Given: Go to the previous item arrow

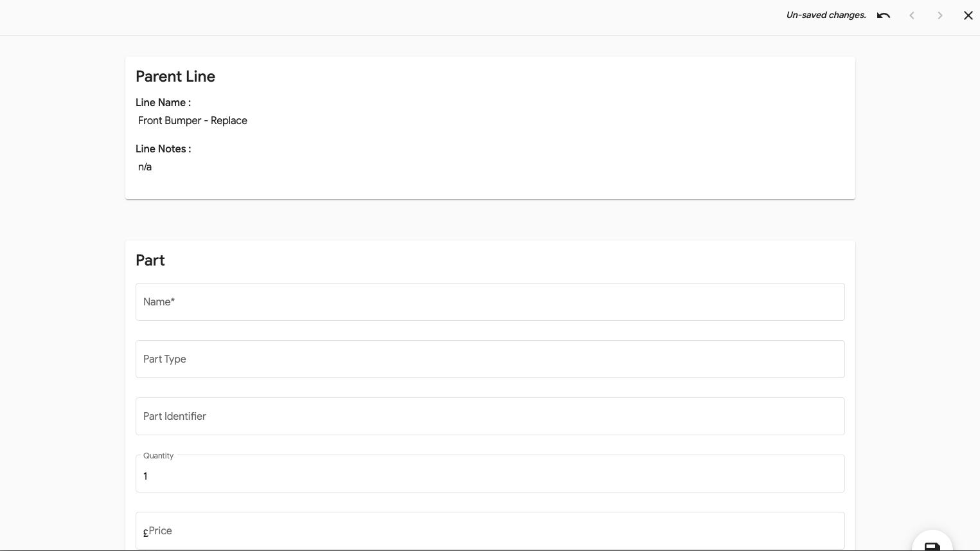Looking at the screenshot, I should (912, 15).
